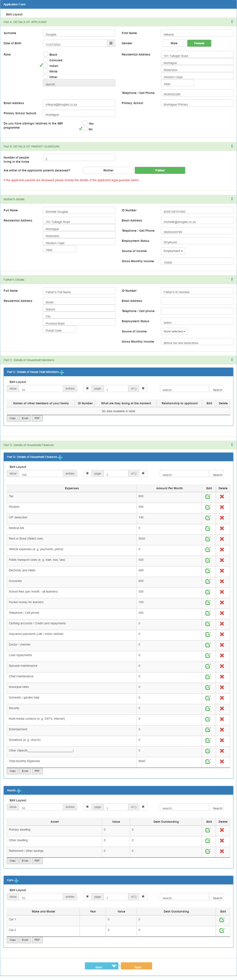Collapse Part A Details of Applicant section arrow
The image size is (237, 980).
pyautogui.click(x=232, y=22)
